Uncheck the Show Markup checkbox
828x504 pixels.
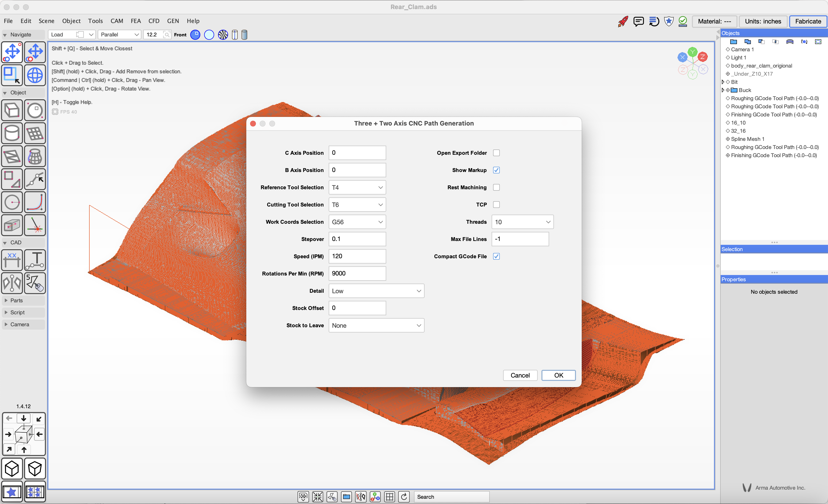tap(496, 170)
